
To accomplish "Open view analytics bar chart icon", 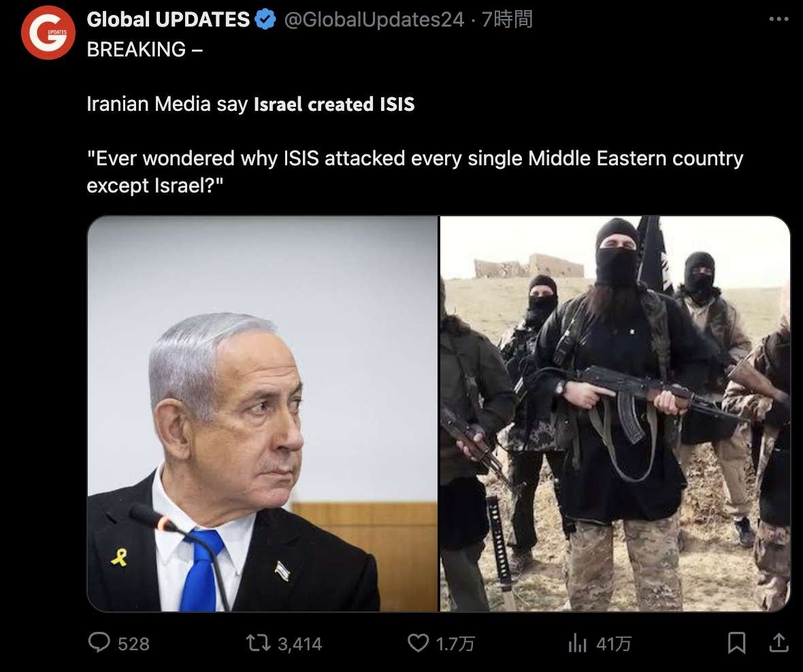I will point(577,643).
